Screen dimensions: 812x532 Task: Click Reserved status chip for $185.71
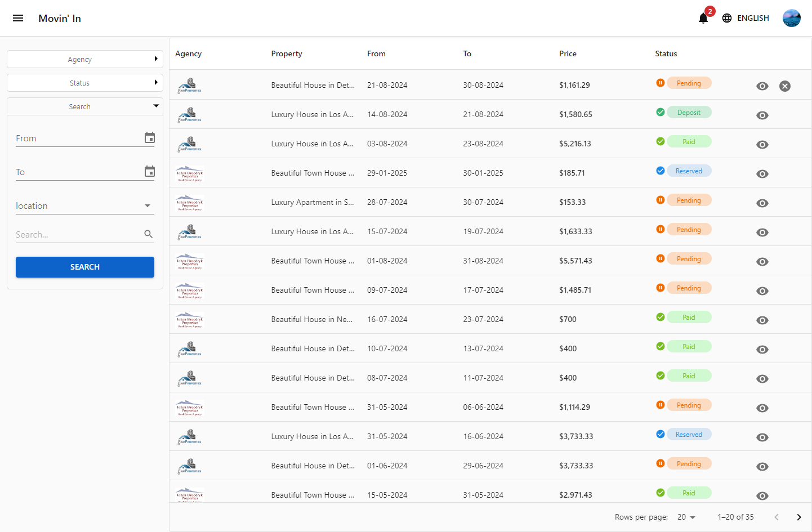689,171
